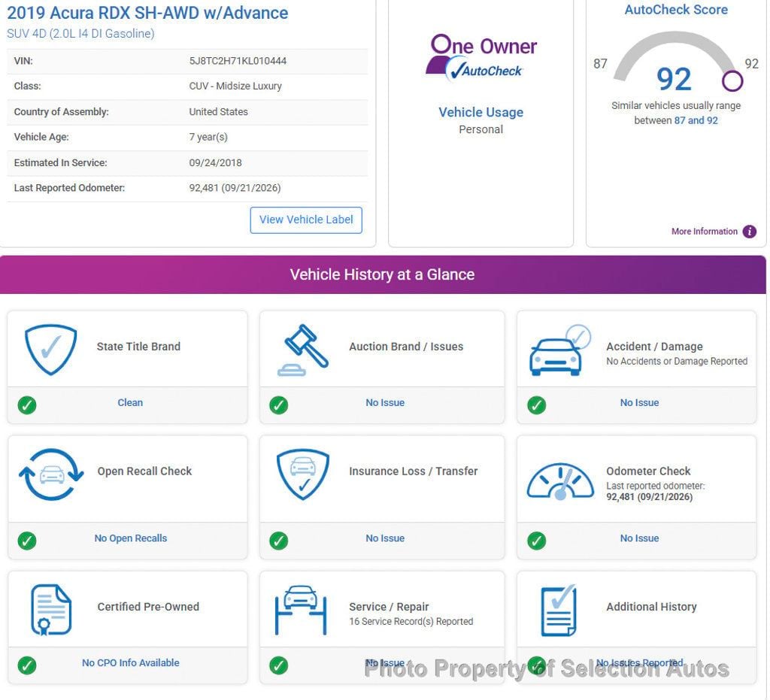
Task: Click the No Accidents or Damage Reported text
Action: pyautogui.click(x=677, y=362)
